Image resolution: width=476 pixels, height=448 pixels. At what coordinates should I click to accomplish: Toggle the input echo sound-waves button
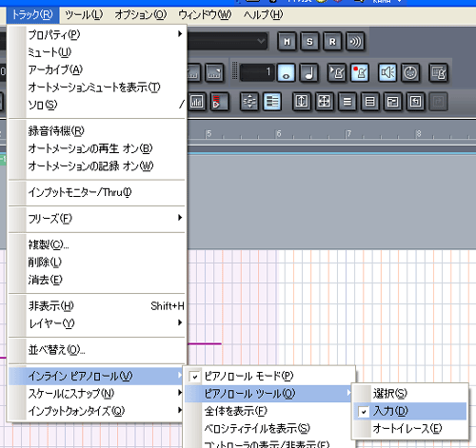pyautogui.click(x=355, y=41)
